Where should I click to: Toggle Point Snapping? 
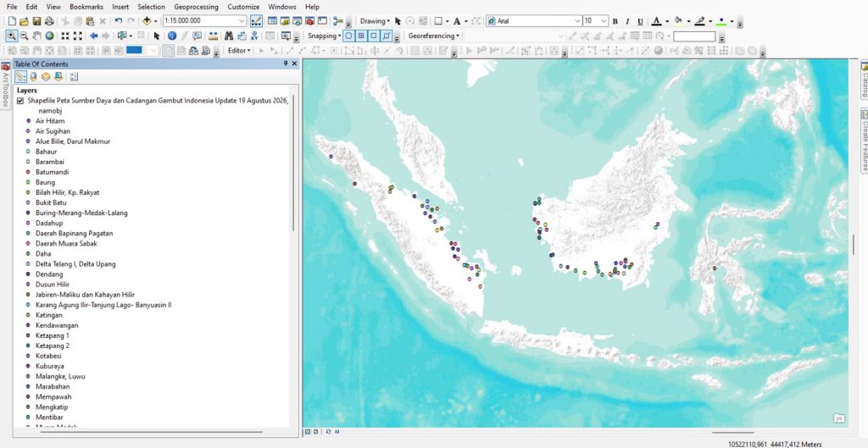pyautogui.click(x=348, y=36)
